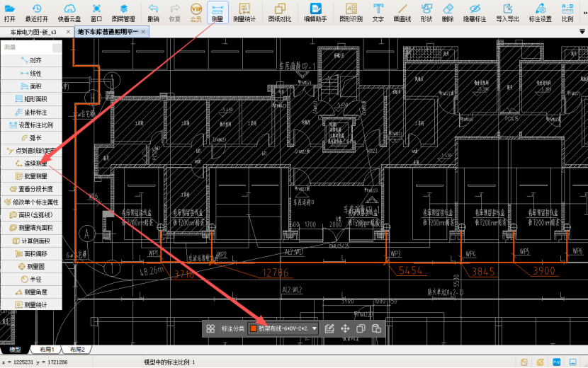Open 查看分段长度 segment lengths
588x368 pixels.
(31, 189)
